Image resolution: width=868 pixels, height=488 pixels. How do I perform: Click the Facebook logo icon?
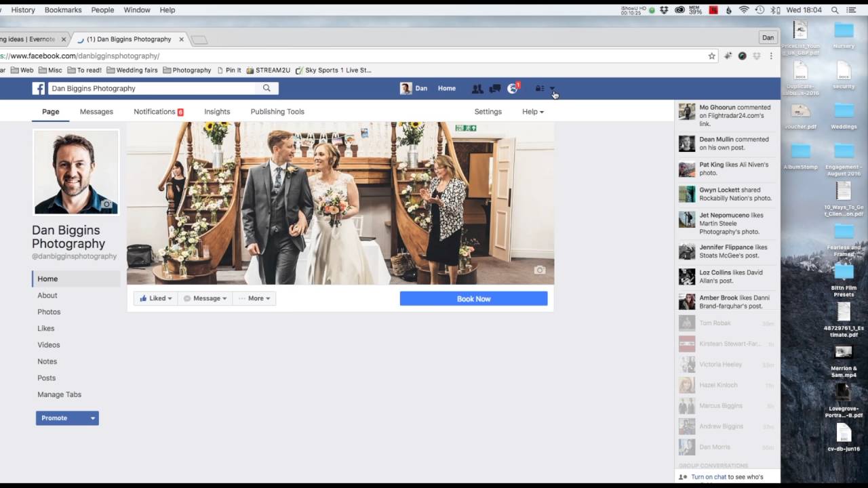coord(39,88)
